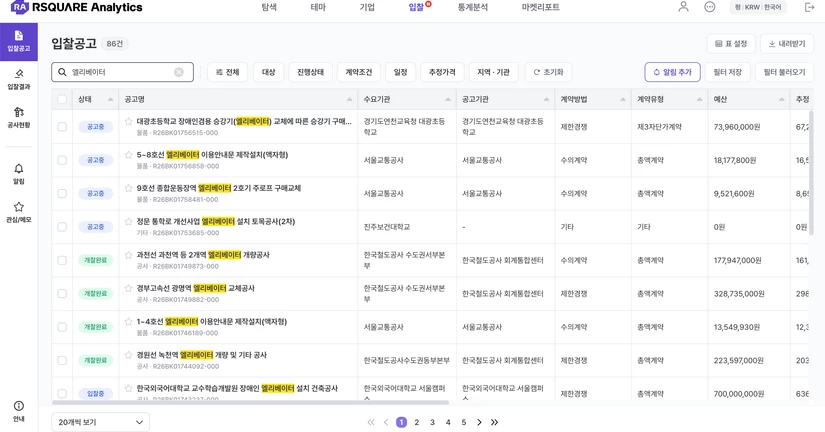Viewport: 825px width, 432px height.
Task: Click the 엘리베이터 search input field
Action: pyautogui.click(x=122, y=72)
